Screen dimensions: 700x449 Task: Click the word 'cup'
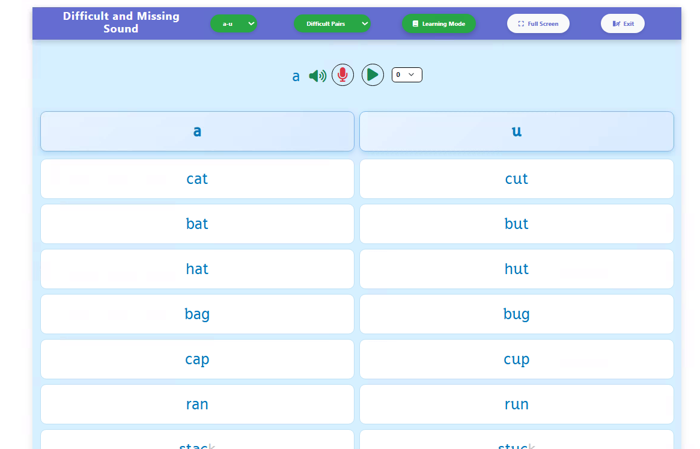[517, 359]
